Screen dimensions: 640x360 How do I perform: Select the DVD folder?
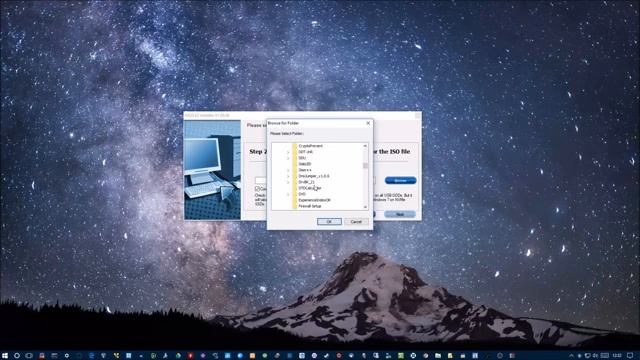click(x=302, y=194)
